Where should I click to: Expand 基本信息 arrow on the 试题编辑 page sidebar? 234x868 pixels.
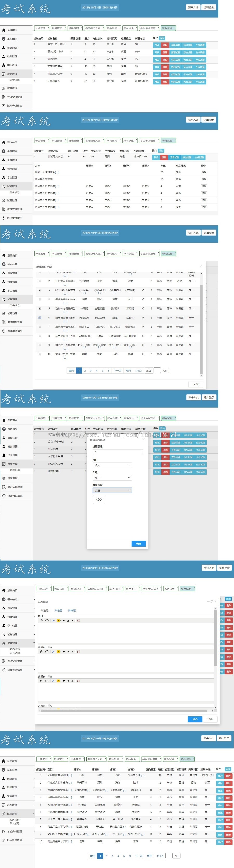point(34,600)
